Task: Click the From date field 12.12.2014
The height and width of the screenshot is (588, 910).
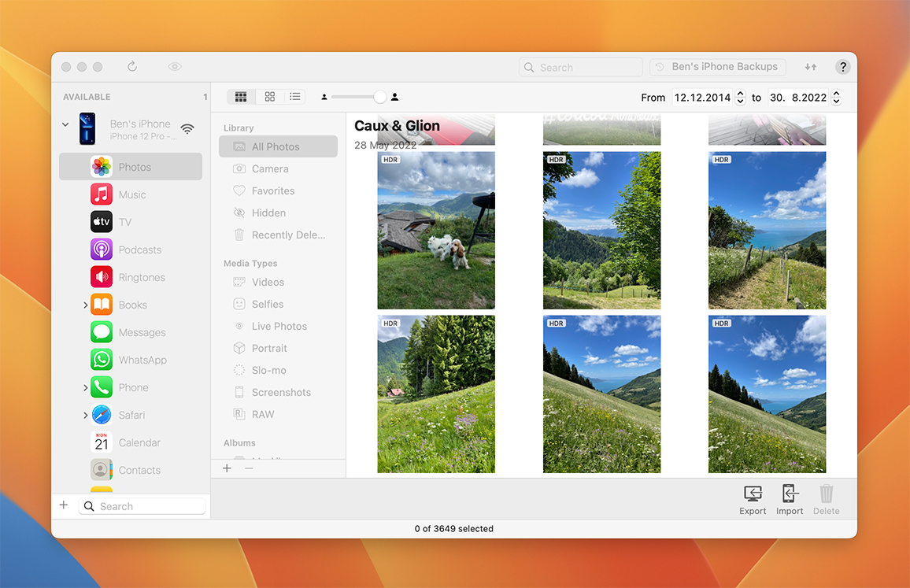Action: [x=703, y=98]
